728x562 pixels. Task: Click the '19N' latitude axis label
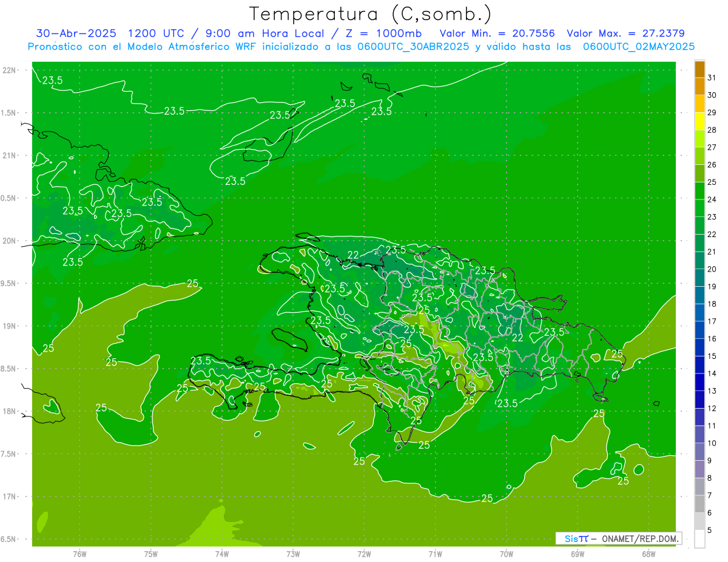pos(10,326)
